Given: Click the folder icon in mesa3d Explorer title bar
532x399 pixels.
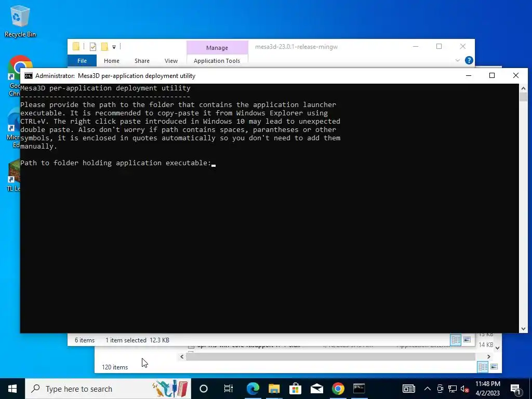Looking at the screenshot, I should click(x=76, y=46).
